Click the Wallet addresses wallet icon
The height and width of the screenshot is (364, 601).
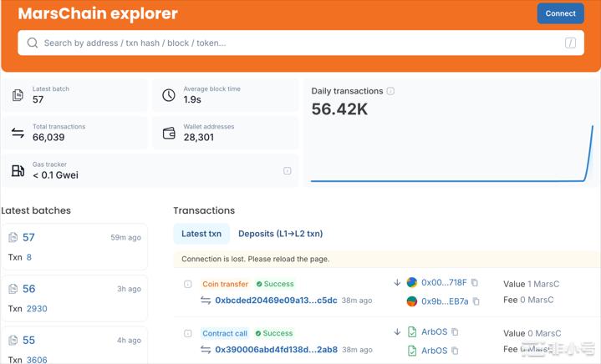coord(168,133)
